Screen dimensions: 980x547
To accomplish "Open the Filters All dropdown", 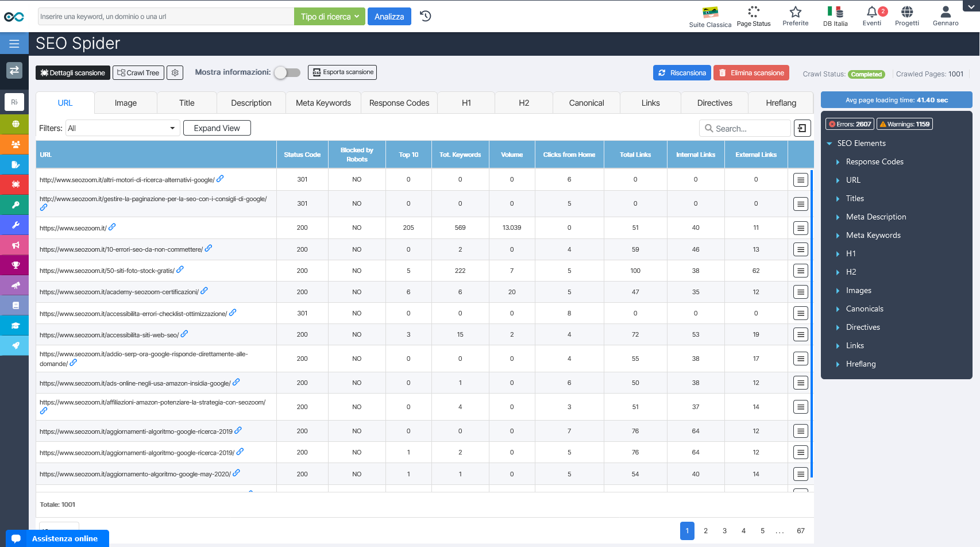I will coord(122,128).
